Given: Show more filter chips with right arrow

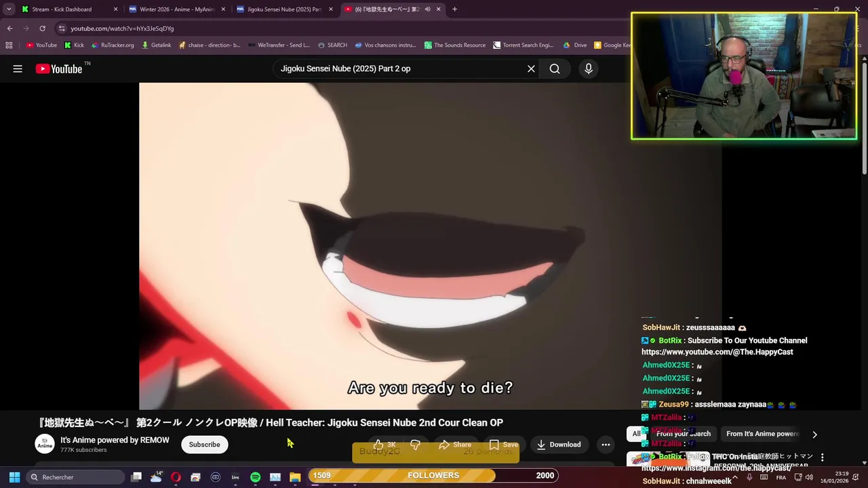Looking at the screenshot, I should tap(814, 434).
